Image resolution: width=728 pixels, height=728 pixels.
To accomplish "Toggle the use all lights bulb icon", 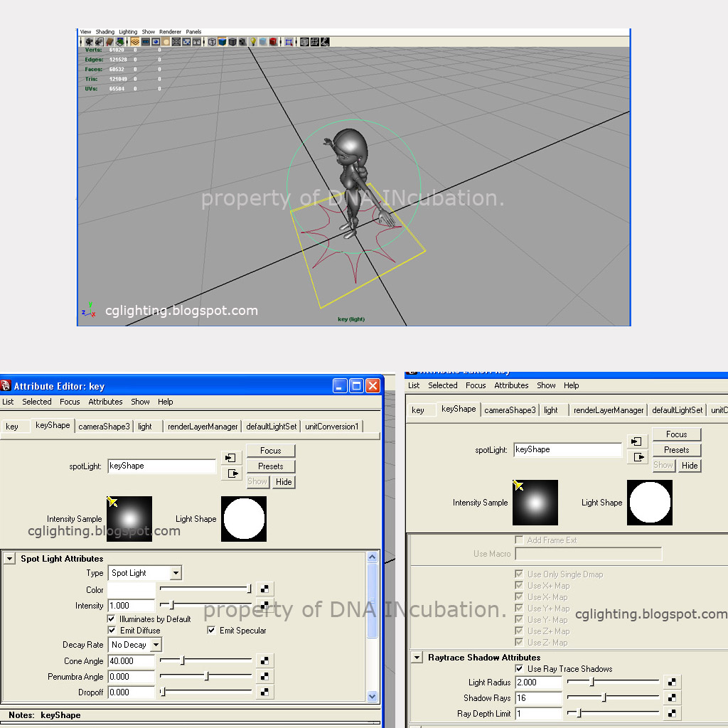I will click(252, 41).
